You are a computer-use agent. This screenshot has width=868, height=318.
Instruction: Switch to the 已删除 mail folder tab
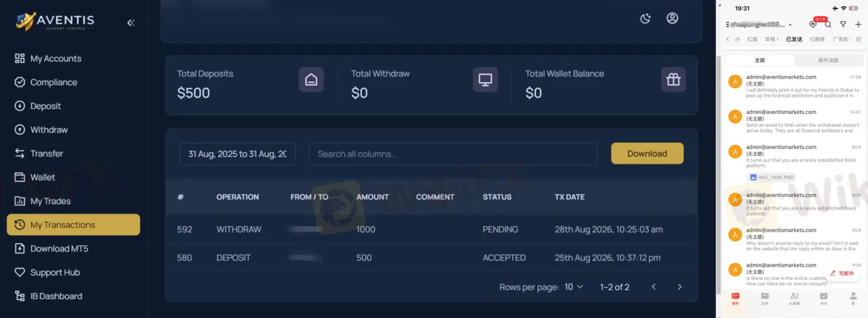tap(817, 39)
